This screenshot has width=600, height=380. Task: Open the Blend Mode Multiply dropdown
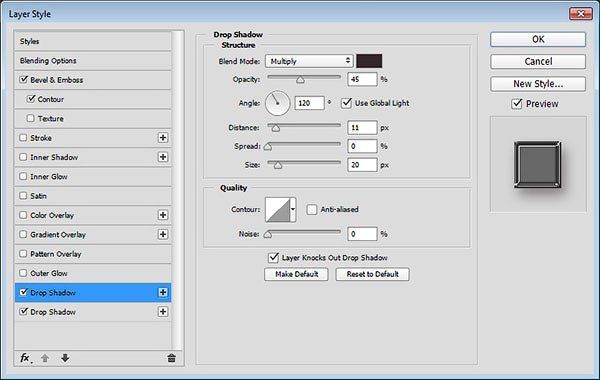coord(309,61)
